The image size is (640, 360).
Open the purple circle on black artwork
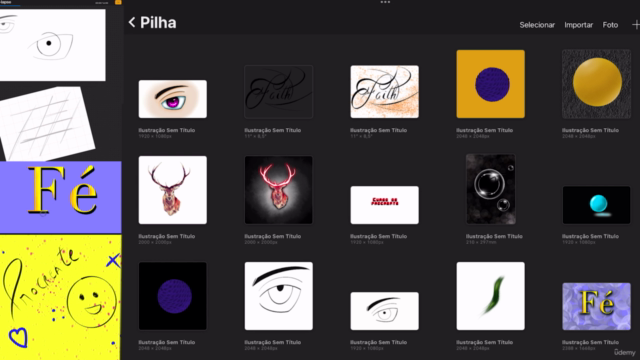(173, 296)
